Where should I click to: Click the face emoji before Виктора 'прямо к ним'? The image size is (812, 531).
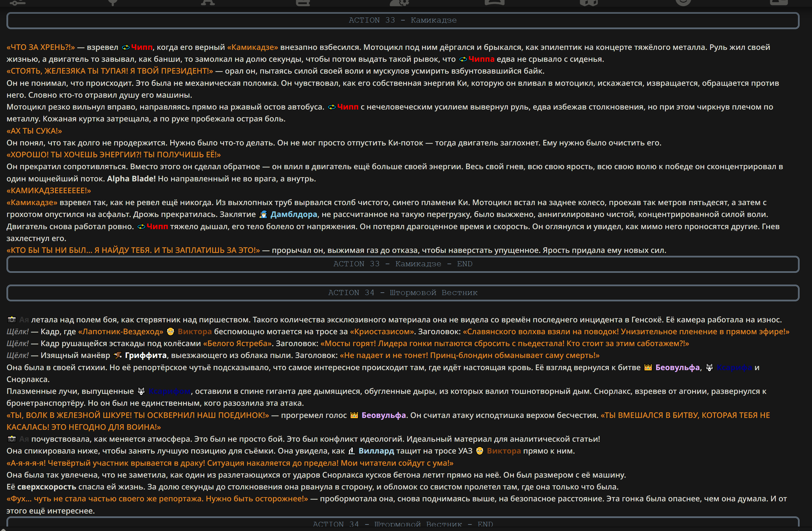click(x=479, y=451)
